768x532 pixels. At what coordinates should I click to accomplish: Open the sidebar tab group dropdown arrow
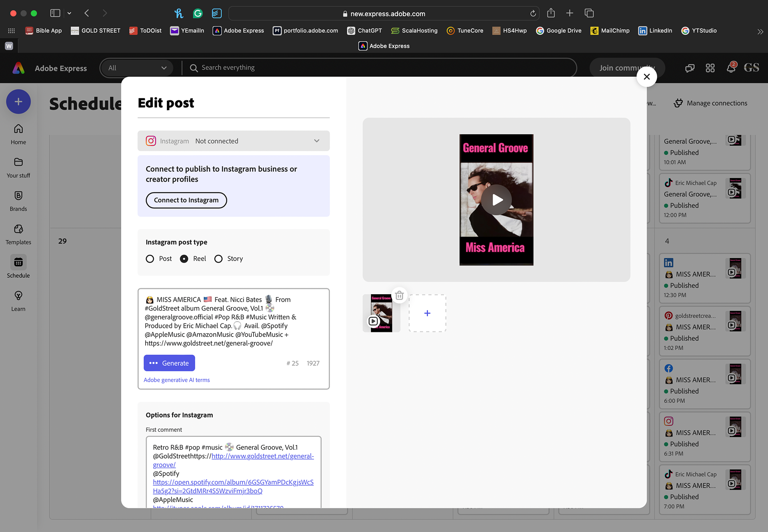click(69, 13)
